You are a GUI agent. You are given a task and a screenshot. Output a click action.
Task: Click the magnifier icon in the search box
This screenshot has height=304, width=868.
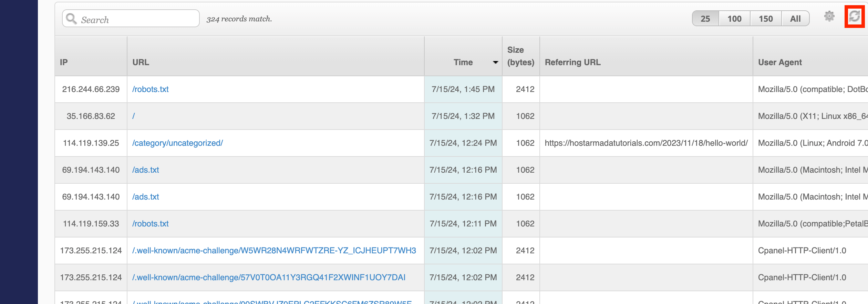[71, 19]
